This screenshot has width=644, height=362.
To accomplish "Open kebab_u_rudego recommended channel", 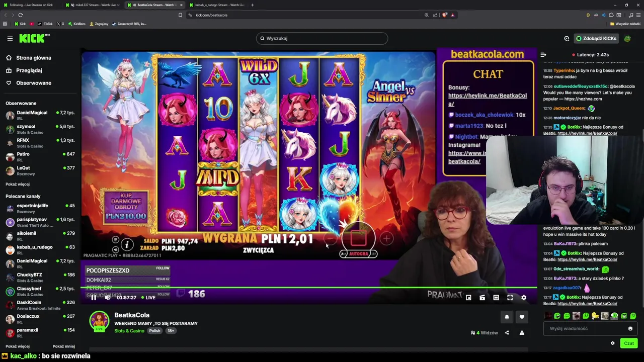I will pyautogui.click(x=40, y=249).
